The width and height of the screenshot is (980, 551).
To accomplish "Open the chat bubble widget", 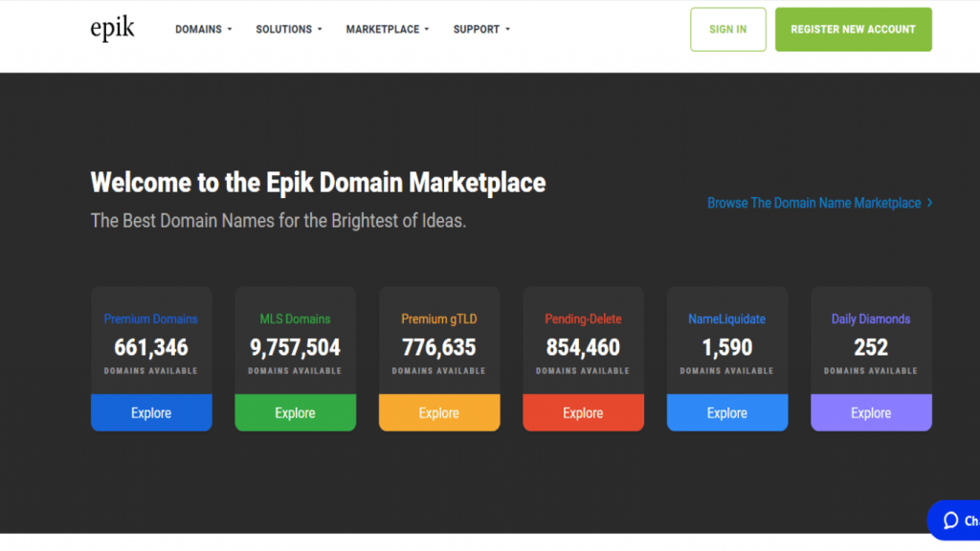I will click(x=954, y=520).
